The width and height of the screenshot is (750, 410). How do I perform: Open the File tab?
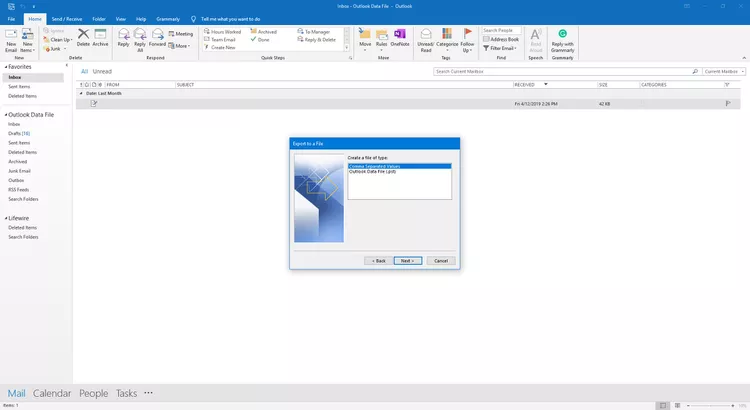pyautogui.click(x=11, y=19)
